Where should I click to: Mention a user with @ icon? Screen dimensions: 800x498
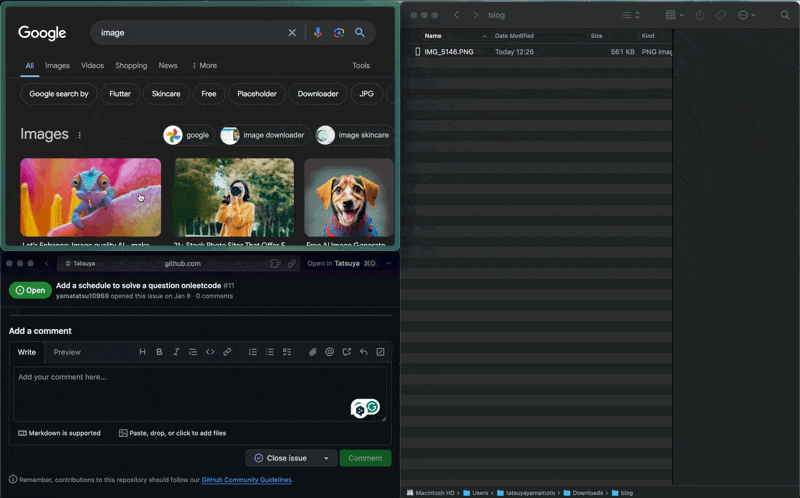(330, 352)
